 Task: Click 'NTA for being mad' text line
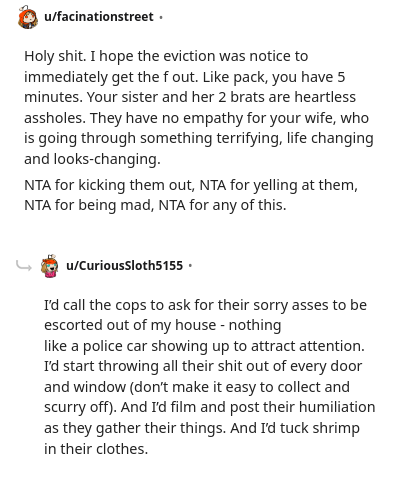(x=155, y=205)
